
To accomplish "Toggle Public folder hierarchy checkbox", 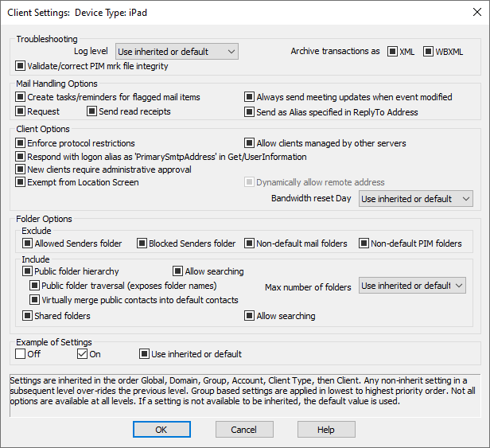I will (x=27, y=271).
